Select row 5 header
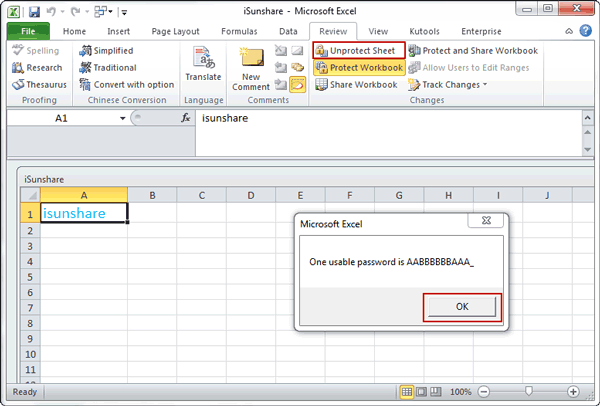This screenshot has width=600, height=406. (30, 277)
